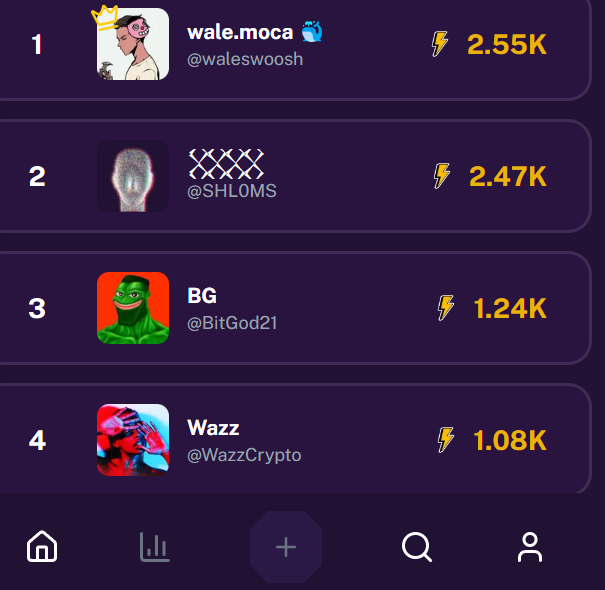The image size is (605, 590).
Task: Visit the @BitGod21 handle
Action: click(x=232, y=323)
